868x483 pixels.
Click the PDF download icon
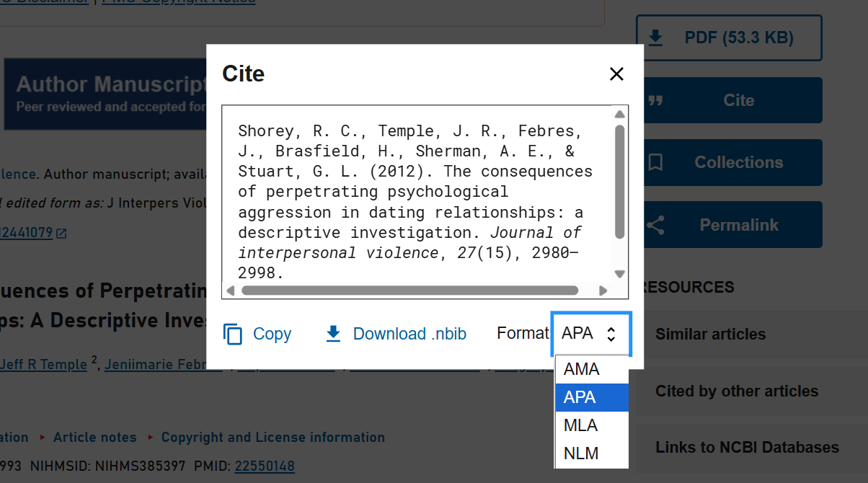[655, 37]
